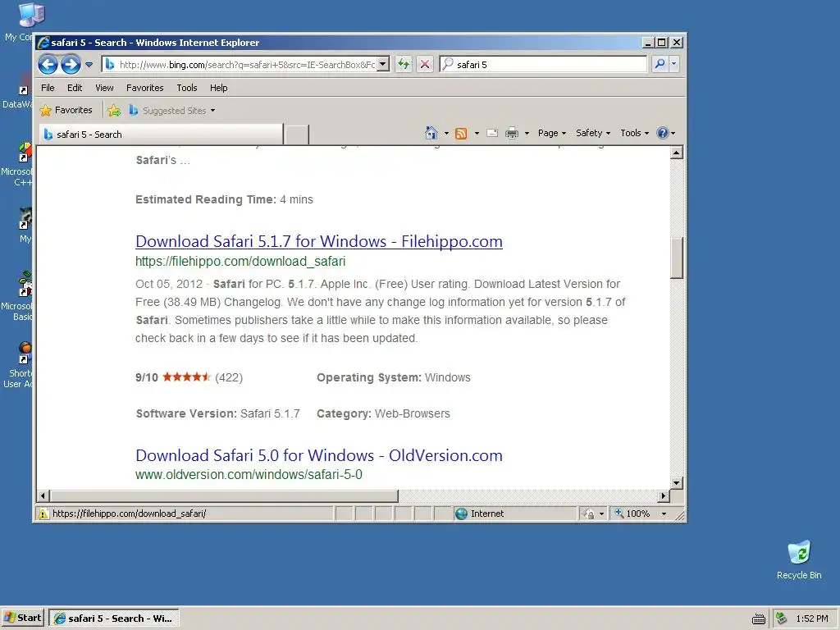The height and width of the screenshot is (630, 840).
Task: Click vertical scrollbar down arrow
Action: click(x=677, y=482)
